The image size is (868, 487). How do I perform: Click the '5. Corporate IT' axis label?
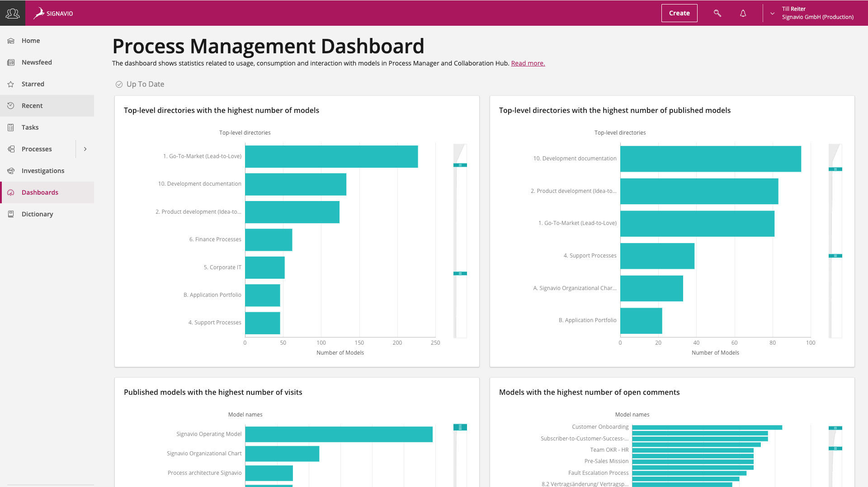[222, 267]
